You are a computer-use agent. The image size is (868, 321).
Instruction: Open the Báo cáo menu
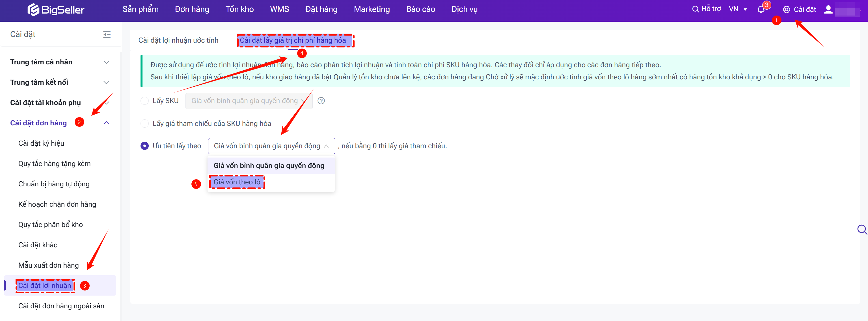[x=420, y=9]
